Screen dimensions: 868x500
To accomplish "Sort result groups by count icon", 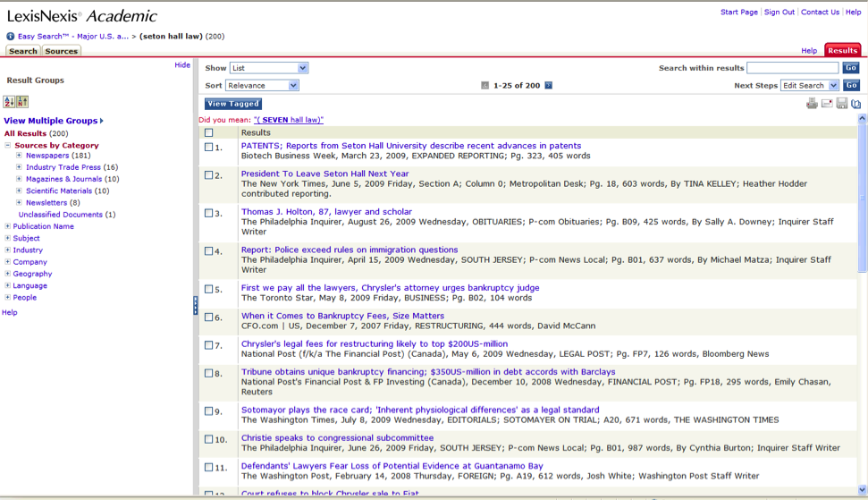I will [22, 102].
